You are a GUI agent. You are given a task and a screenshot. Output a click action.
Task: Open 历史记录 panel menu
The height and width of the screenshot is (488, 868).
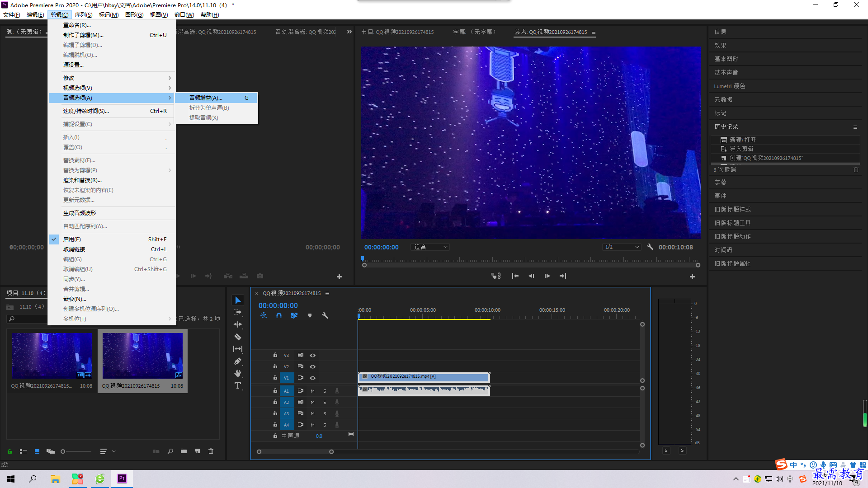855,127
